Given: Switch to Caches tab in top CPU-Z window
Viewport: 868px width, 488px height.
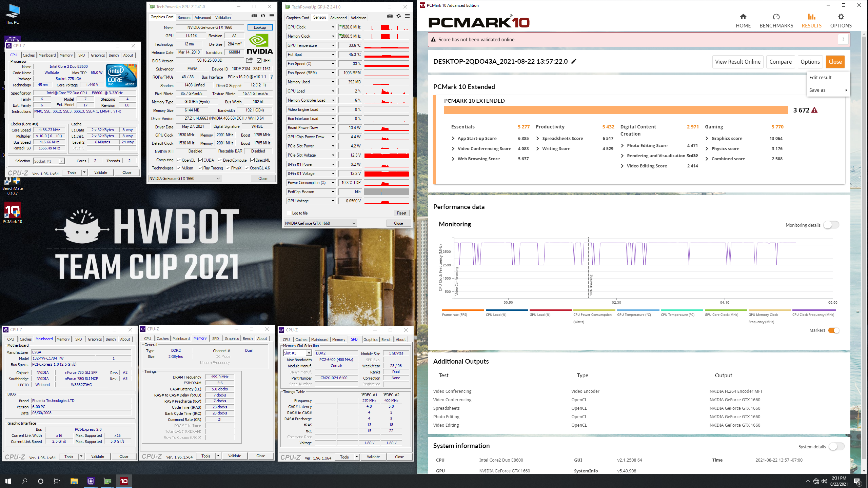Looking at the screenshot, I should click(29, 55).
